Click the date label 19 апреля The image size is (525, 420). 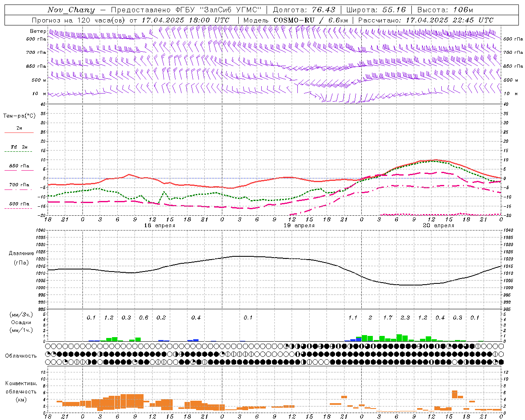coord(299,226)
